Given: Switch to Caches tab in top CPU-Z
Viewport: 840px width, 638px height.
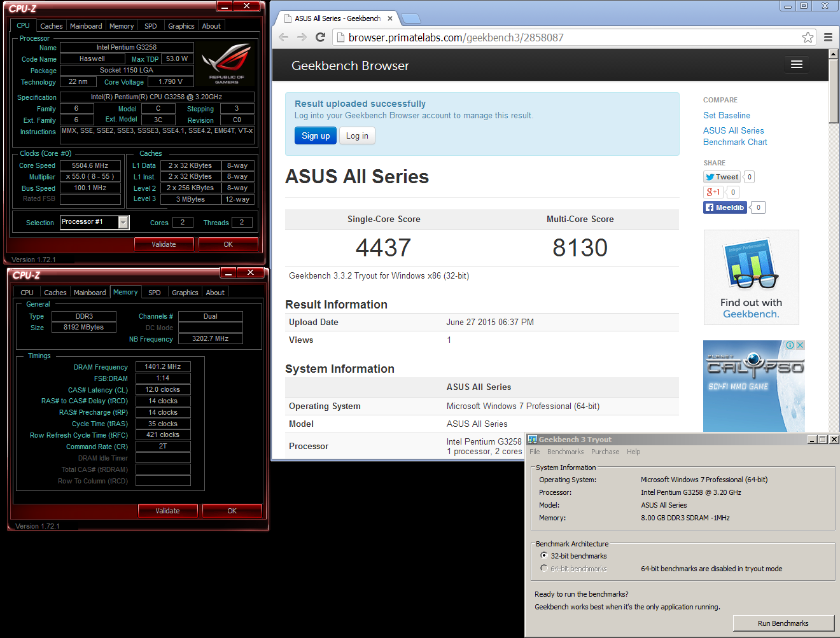Looking at the screenshot, I should pos(52,26).
